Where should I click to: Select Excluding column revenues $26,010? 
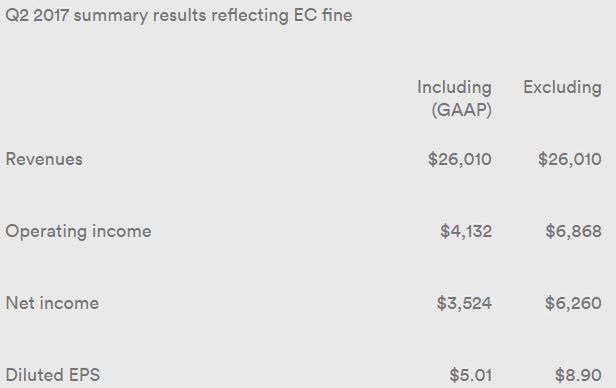(570, 159)
